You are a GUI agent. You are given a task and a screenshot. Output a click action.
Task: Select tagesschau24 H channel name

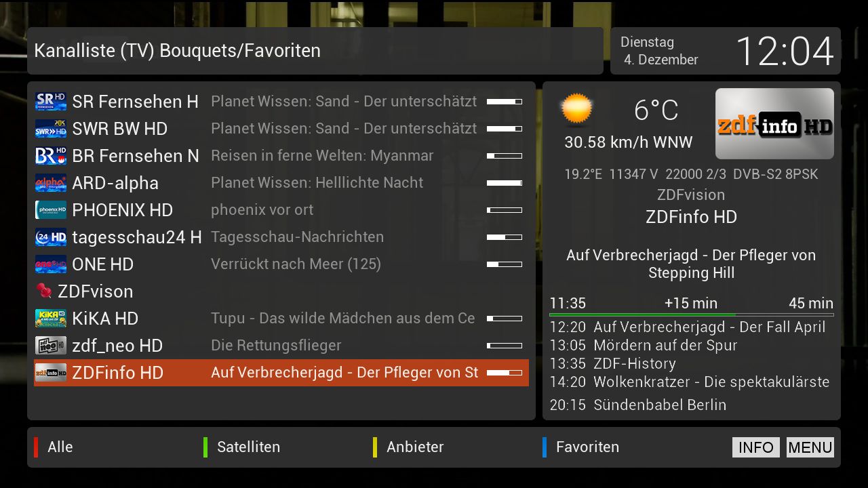(137, 237)
